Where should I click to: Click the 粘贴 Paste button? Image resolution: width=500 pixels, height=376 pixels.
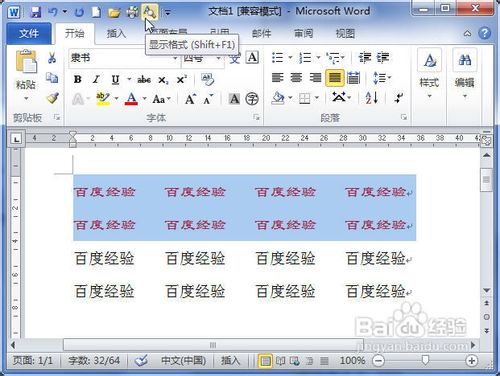(x=26, y=68)
